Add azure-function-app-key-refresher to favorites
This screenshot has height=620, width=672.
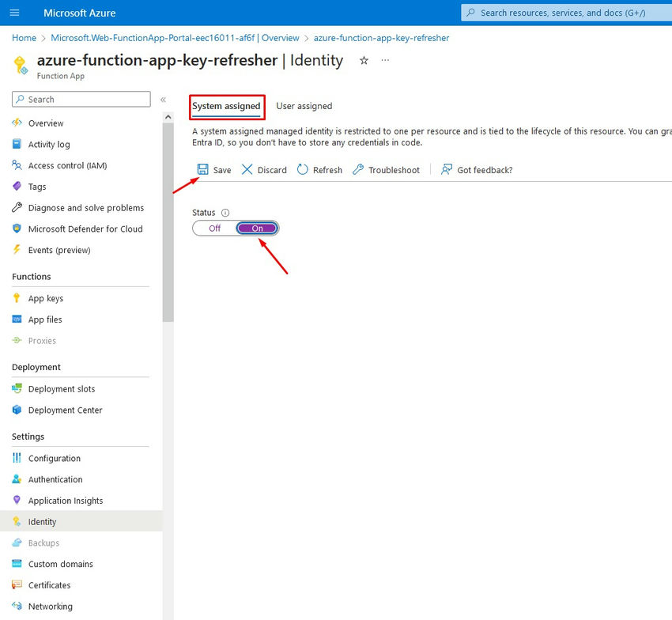(363, 60)
